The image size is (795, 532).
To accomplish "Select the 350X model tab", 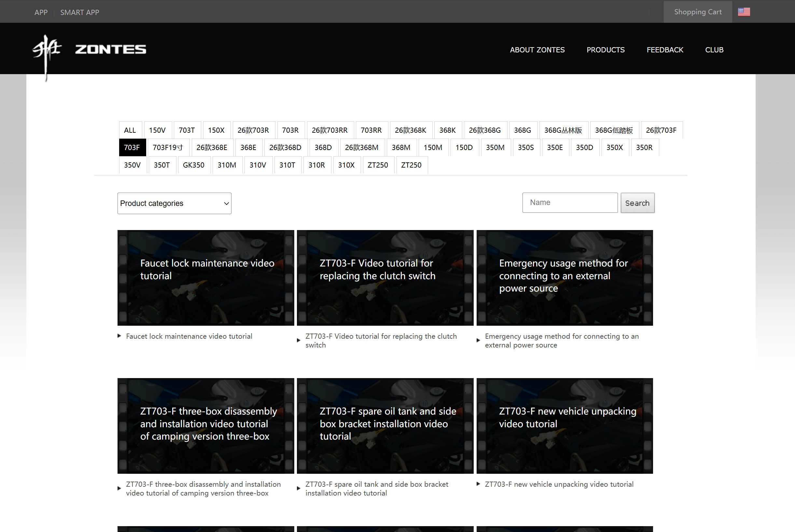I will (615, 147).
